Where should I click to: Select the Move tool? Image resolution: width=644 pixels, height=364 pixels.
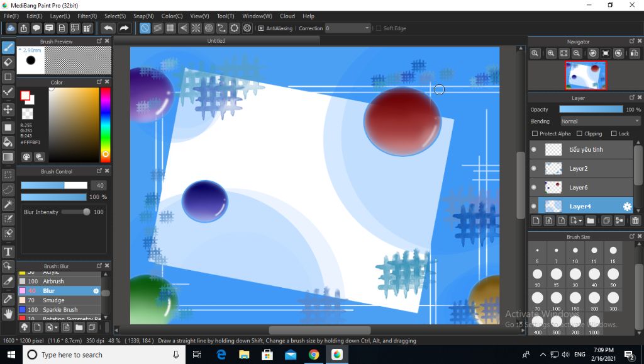(x=8, y=110)
